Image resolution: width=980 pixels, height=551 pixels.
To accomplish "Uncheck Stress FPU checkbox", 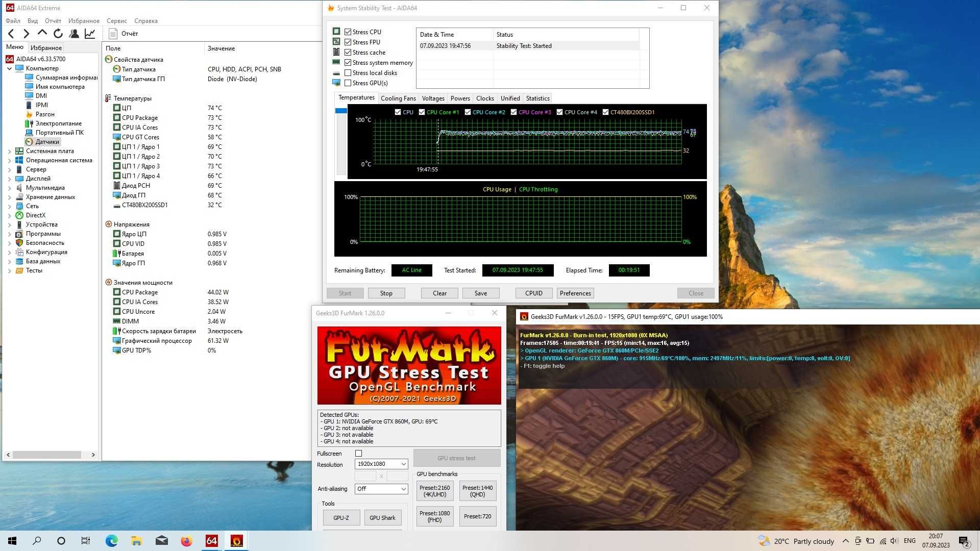I will (348, 42).
